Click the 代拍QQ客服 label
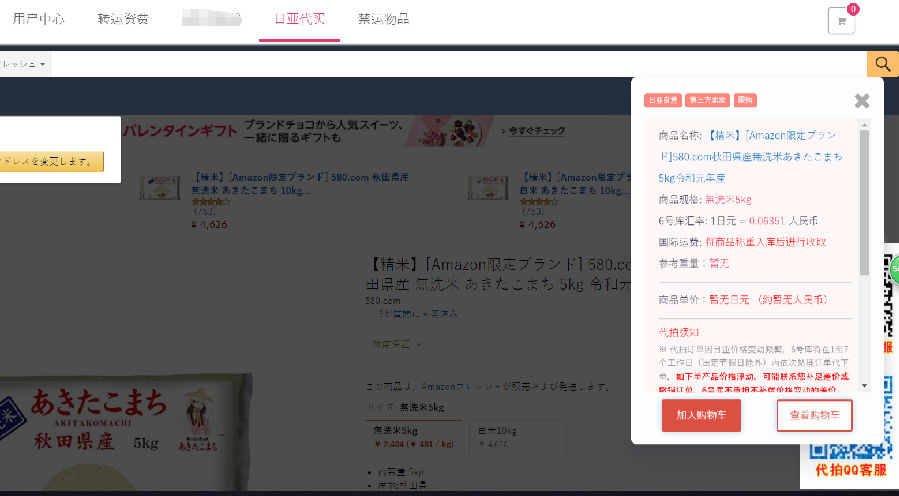899x496 pixels. 851,470
